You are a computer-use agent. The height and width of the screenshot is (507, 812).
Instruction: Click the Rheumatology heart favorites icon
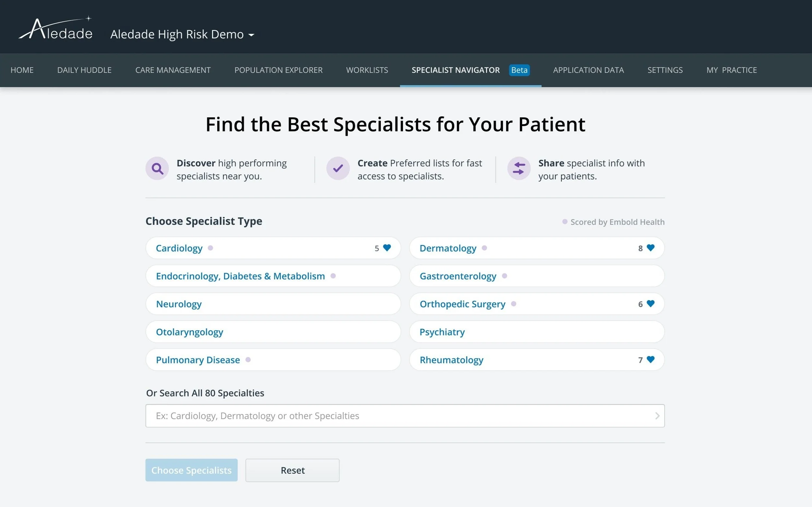[x=650, y=359]
